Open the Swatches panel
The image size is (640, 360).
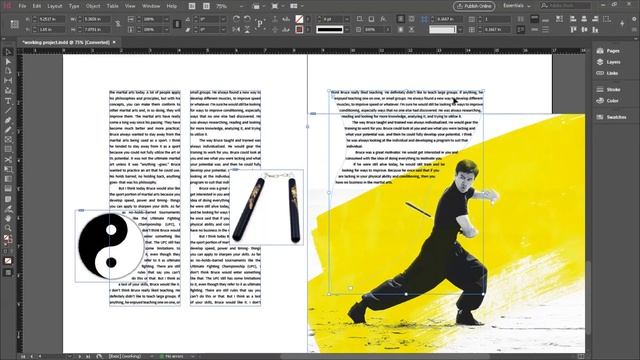point(611,117)
